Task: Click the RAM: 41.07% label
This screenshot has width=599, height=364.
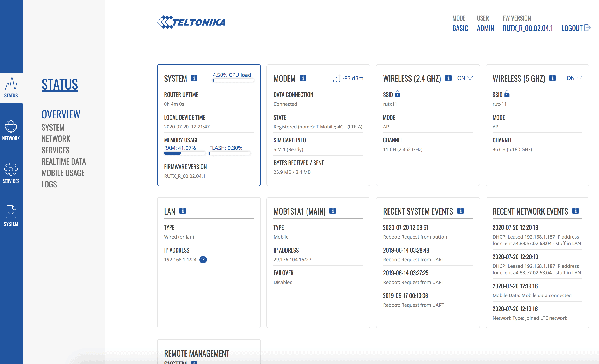Action: [x=180, y=148]
